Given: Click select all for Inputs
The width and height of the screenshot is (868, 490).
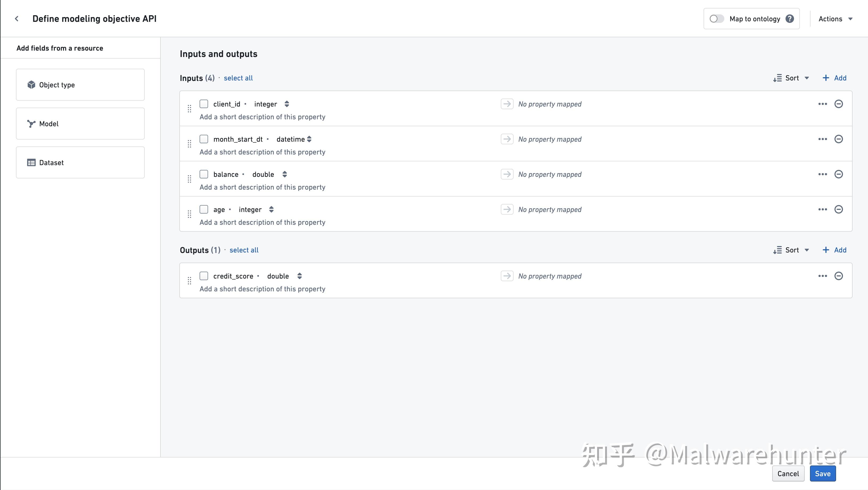Looking at the screenshot, I should (238, 78).
